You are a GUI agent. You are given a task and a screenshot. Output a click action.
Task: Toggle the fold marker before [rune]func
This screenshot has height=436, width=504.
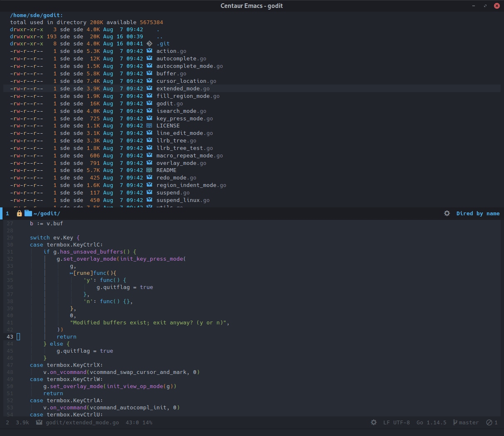pos(72,273)
